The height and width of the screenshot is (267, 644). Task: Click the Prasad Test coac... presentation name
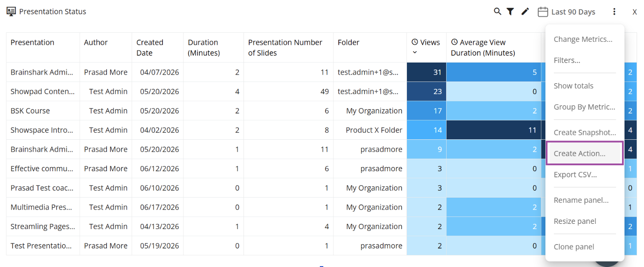[42, 188]
